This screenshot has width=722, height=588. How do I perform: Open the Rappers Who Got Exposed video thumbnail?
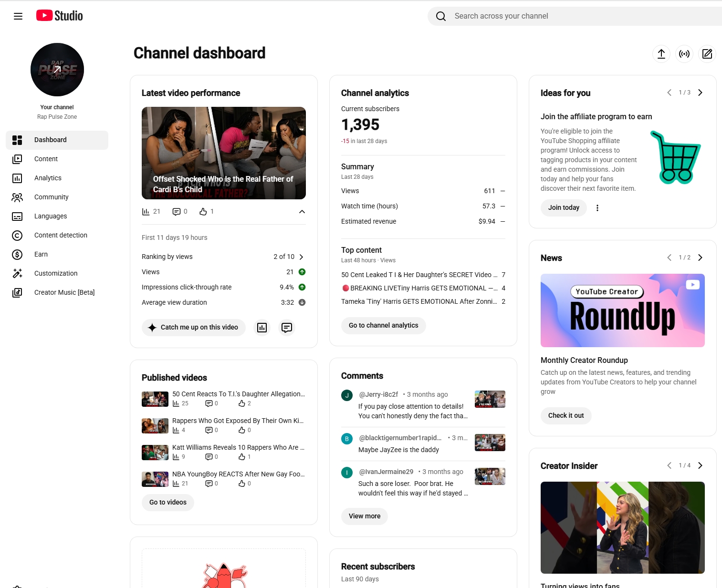click(x=155, y=426)
